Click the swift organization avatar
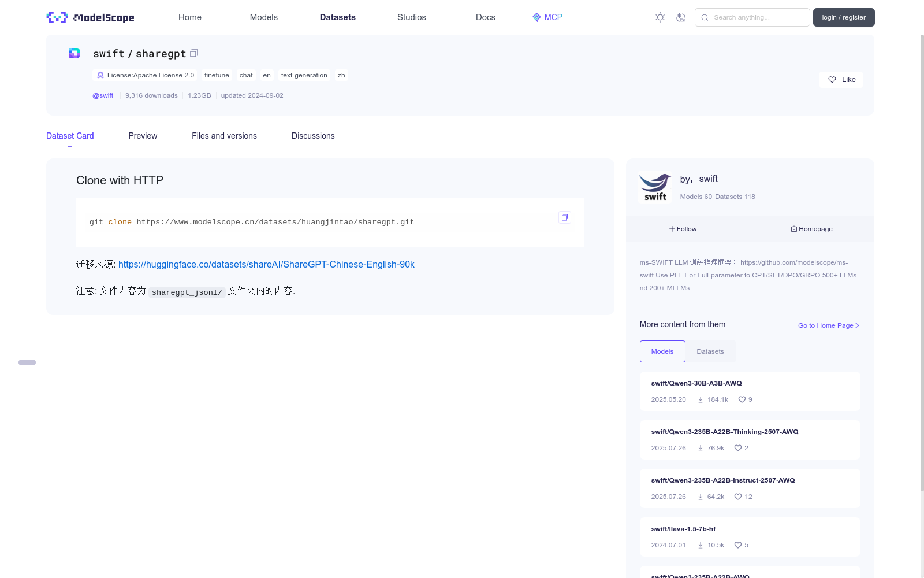This screenshot has width=924, height=578. click(x=655, y=187)
